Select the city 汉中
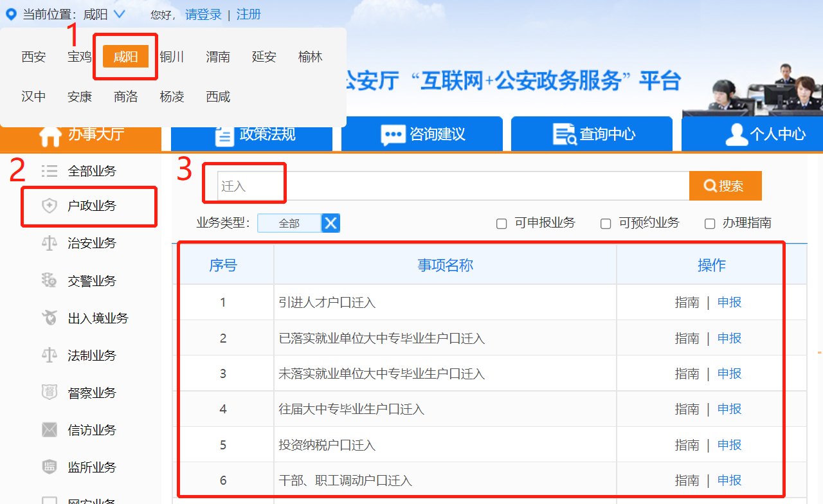The width and height of the screenshot is (823, 504). [33, 96]
